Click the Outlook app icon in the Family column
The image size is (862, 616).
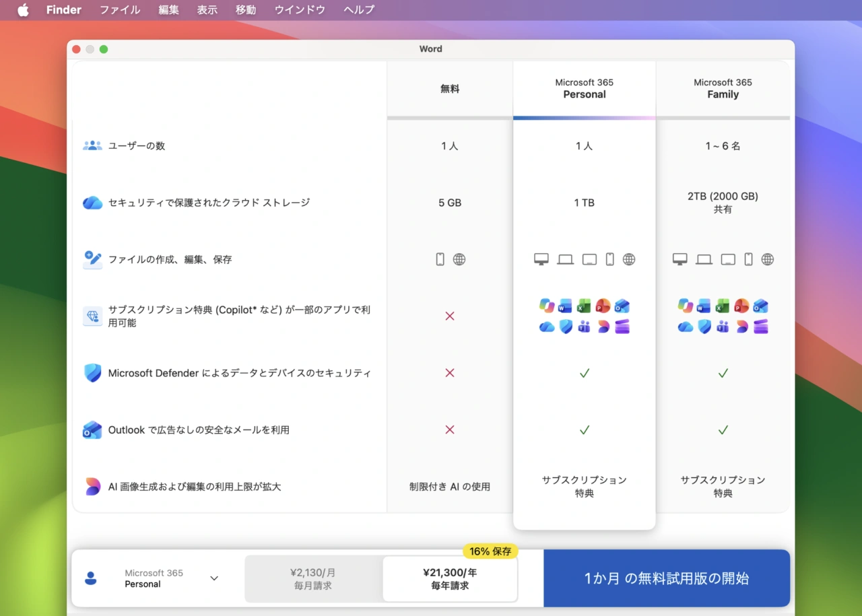(761, 306)
